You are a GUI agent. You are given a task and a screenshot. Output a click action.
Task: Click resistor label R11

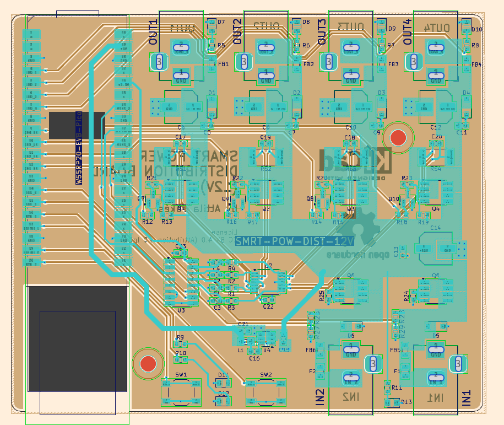tap(397, 388)
